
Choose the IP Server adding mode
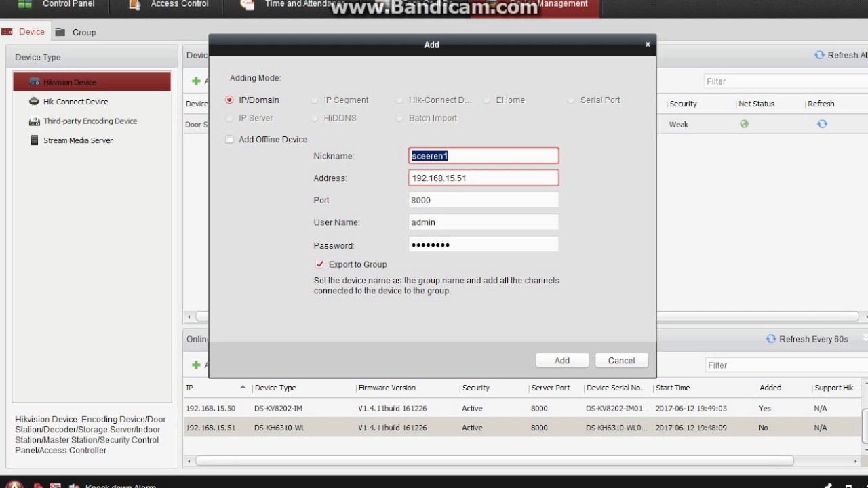point(229,118)
